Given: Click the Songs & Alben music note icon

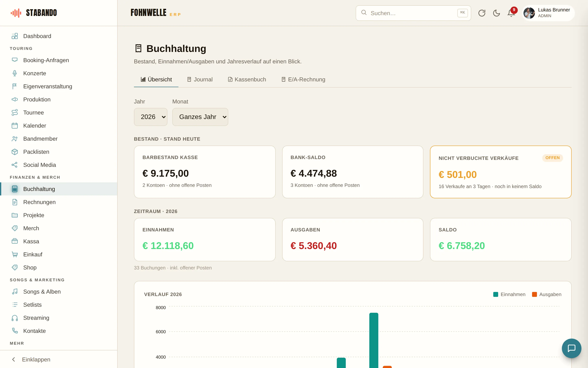Looking at the screenshot, I should pos(14,292).
